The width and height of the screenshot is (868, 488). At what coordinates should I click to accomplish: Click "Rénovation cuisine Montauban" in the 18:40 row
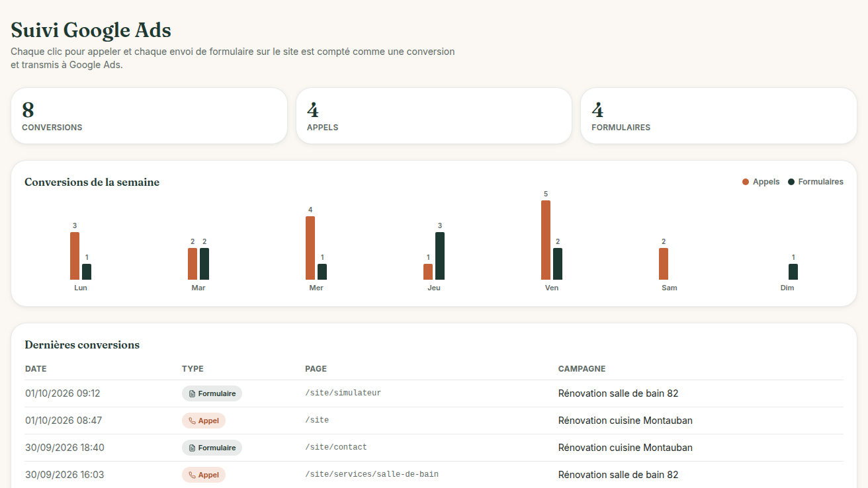pos(625,448)
